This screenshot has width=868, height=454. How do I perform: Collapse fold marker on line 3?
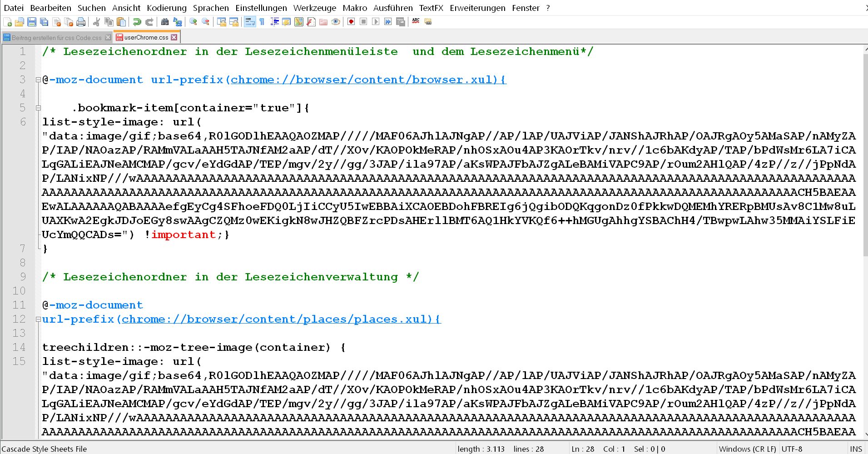point(38,80)
